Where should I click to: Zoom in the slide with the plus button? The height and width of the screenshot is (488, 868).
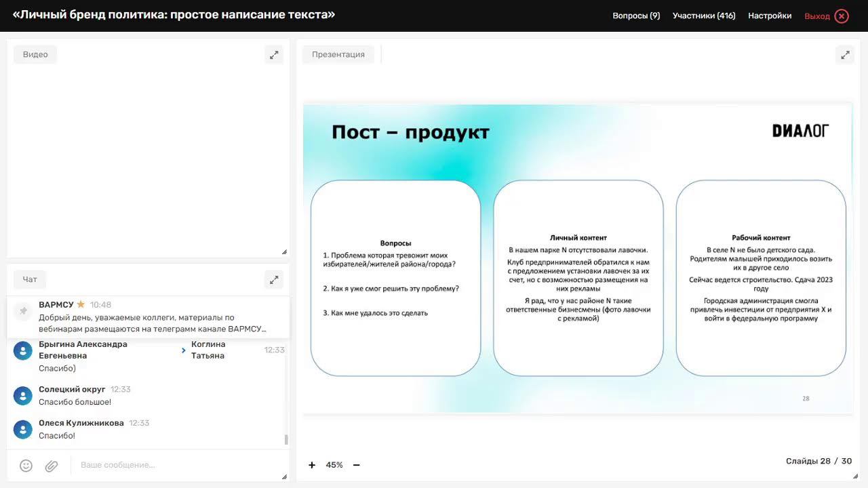pos(312,465)
